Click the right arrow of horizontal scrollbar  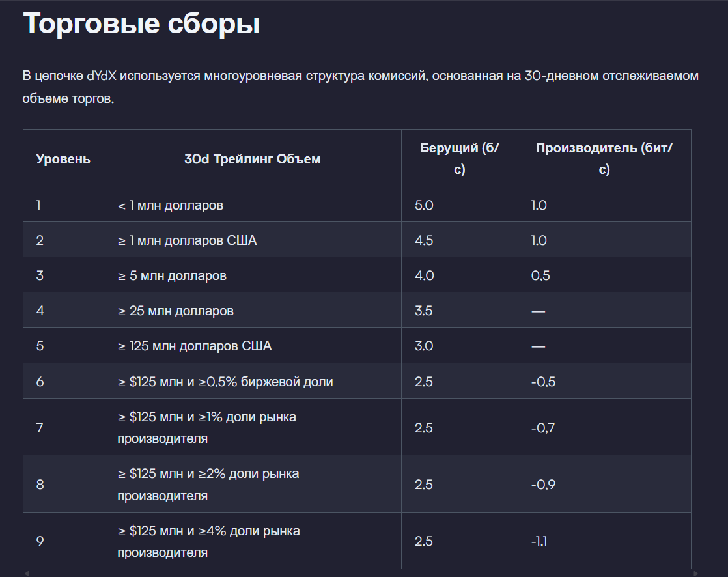(x=695, y=574)
